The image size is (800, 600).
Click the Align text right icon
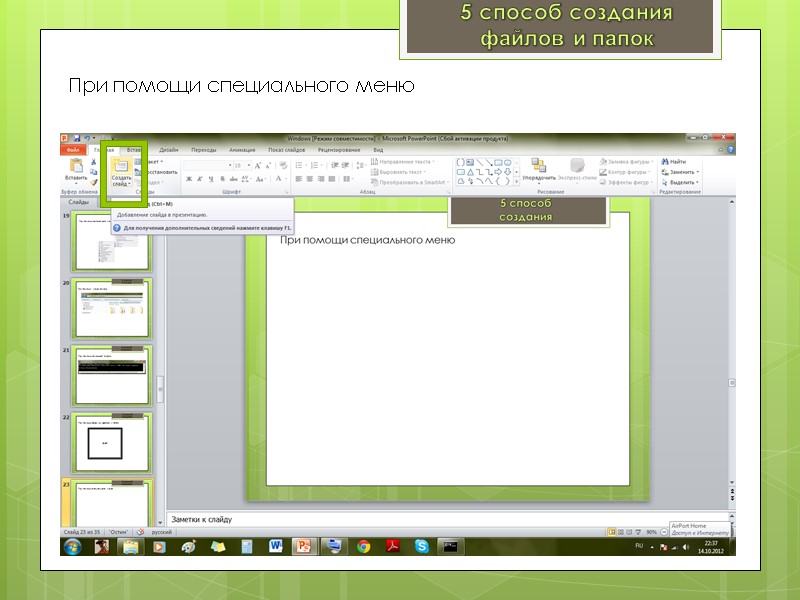pyautogui.click(x=321, y=179)
